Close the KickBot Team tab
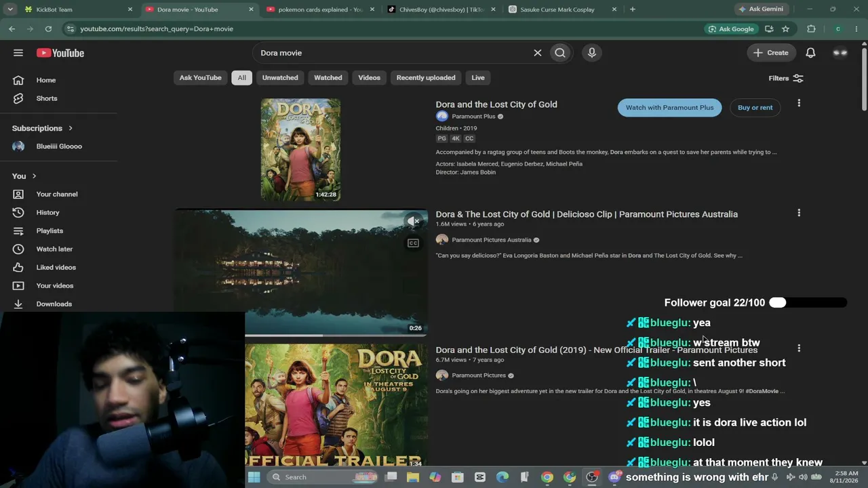The image size is (868, 488). [130, 9]
